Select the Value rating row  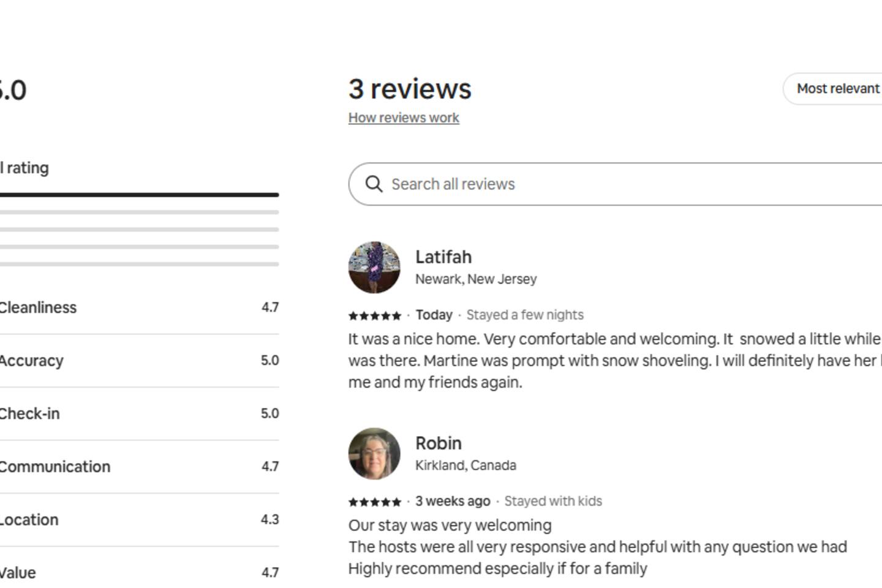139,573
